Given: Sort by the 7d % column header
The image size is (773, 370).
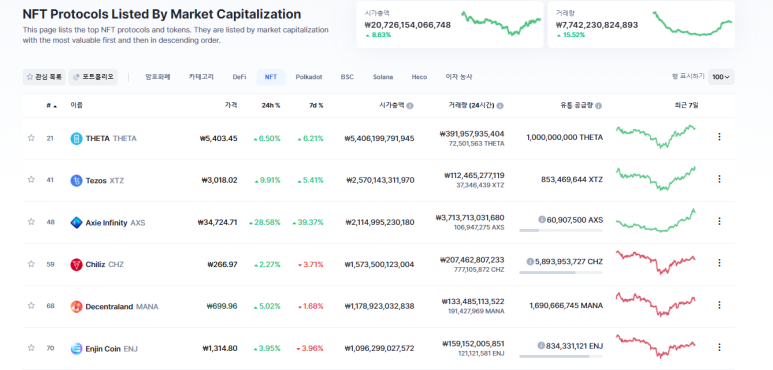Looking at the screenshot, I should [x=316, y=105].
